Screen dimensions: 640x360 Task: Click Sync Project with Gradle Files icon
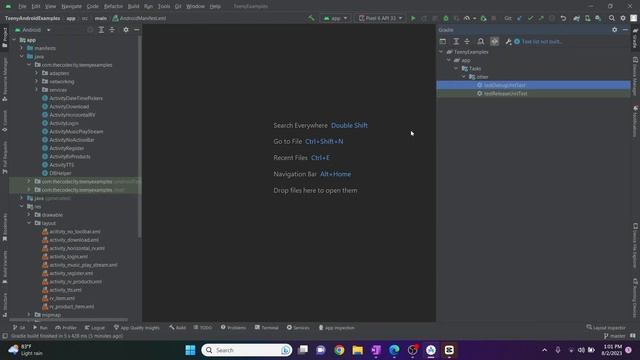[576, 18]
